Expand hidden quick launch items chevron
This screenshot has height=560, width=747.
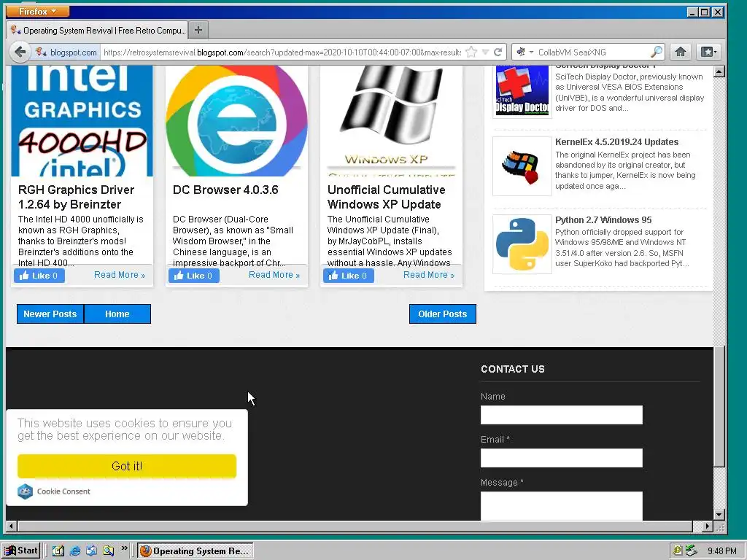[124, 548]
